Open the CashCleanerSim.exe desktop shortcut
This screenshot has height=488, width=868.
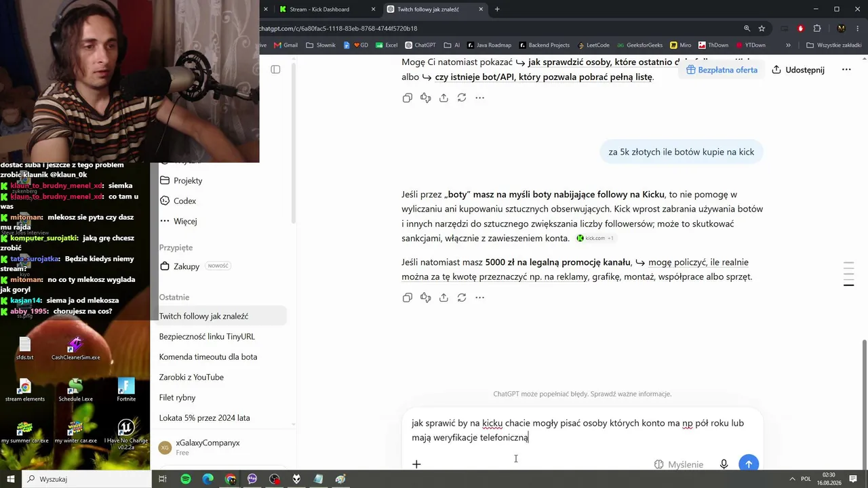click(75, 348)
